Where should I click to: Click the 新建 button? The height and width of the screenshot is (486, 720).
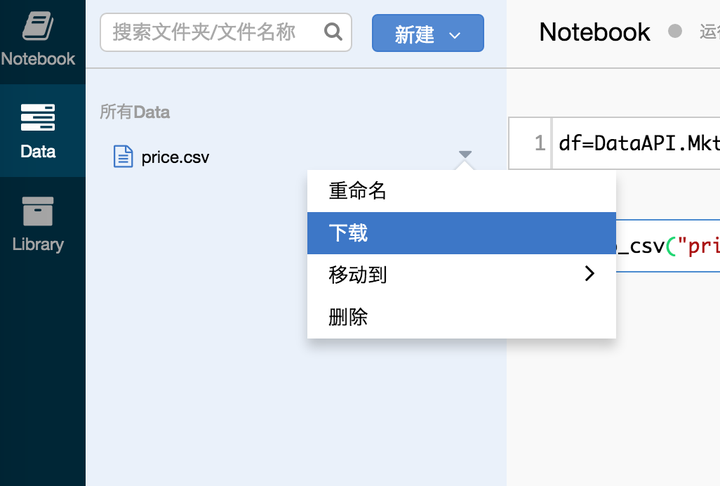point(428,33)
